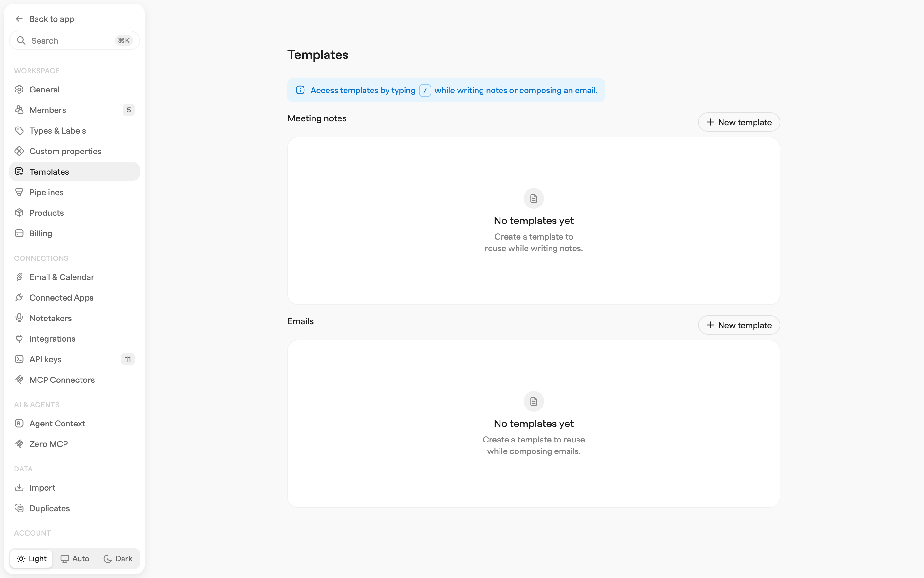Open General settings via its gear icon
This screenshot has height=578, width=924.
[x=19, y=90]
